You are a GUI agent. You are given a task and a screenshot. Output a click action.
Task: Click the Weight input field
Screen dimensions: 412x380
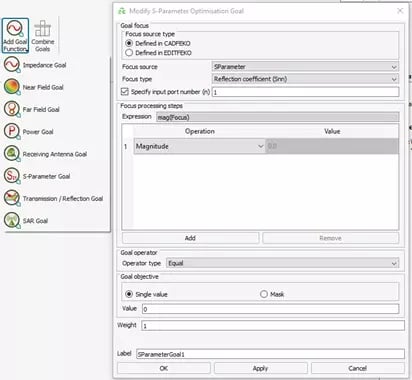[x=273, y=325]
